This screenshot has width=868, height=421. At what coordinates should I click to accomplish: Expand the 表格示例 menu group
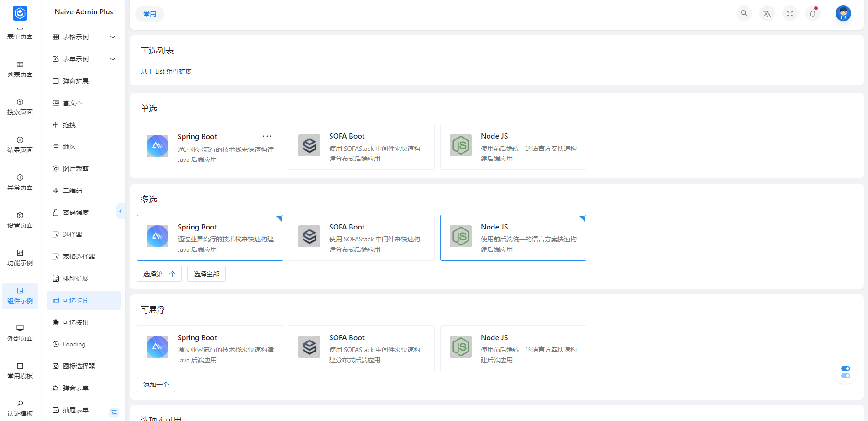pos(84,37)
